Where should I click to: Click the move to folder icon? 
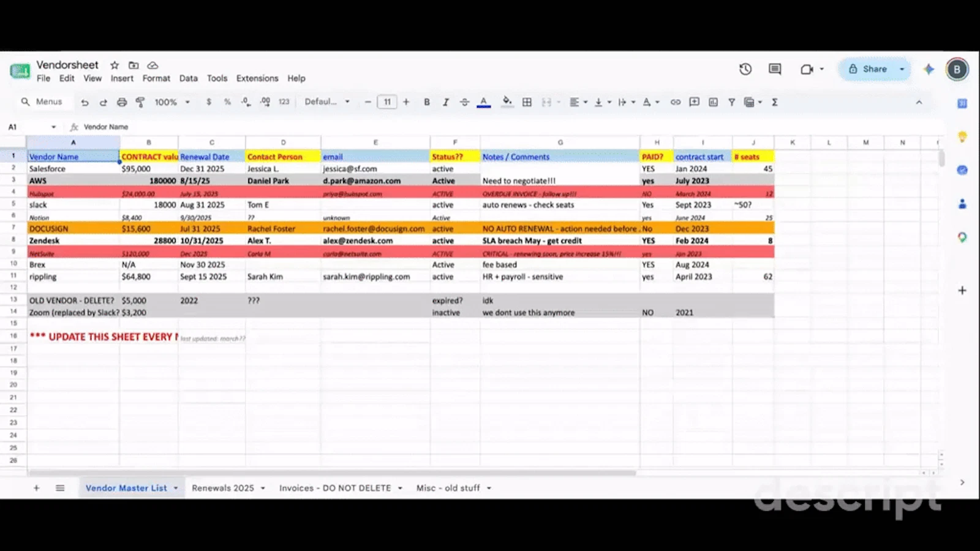134,65
